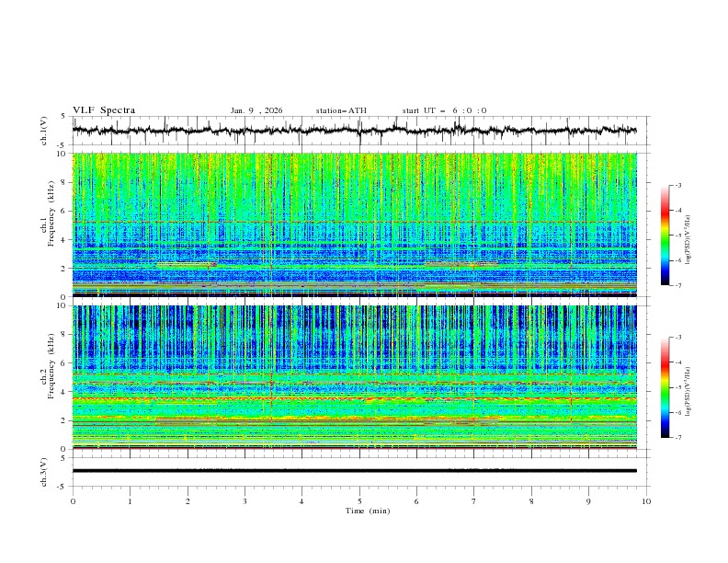Click the '-3' label on upper color scale
The width and height of the screenshot is (728, 563).
678,186
